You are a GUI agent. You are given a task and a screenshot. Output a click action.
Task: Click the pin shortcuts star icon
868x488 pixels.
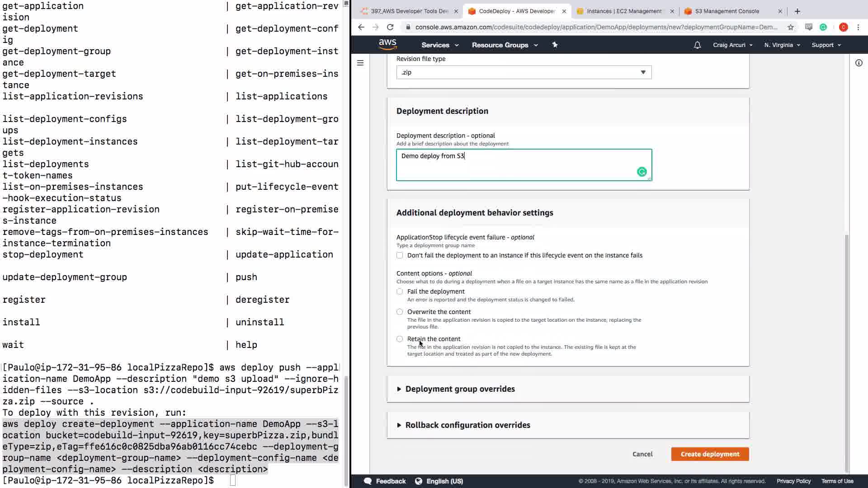(555, 45)
